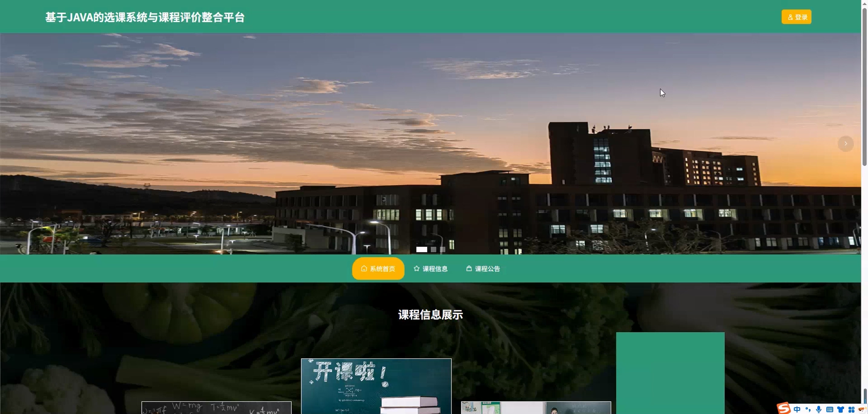Switch to third carousel slide indicator
The width and height of the screenshot is (868, 414).
coord(442,249)
